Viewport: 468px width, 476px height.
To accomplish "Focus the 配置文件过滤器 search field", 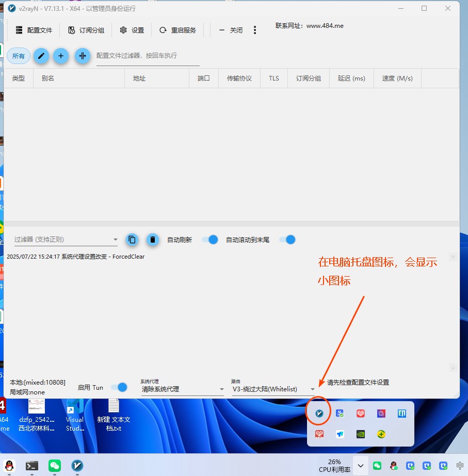I will pos(148,56).
